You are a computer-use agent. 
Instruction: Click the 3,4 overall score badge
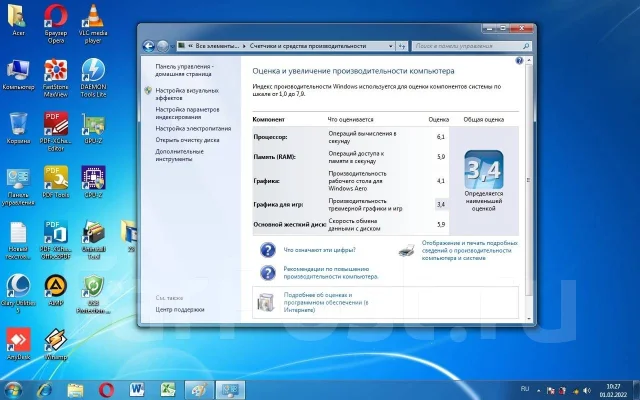point(484,169)
